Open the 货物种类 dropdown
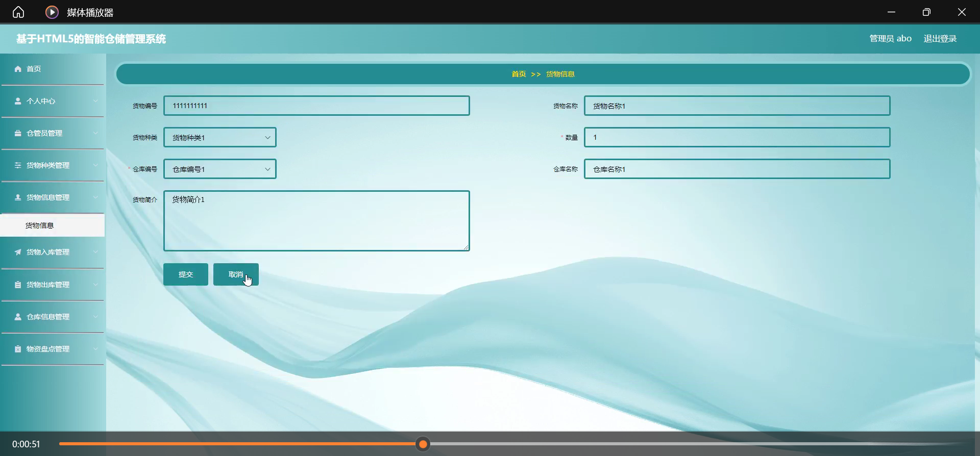 click(x=220, y=137)
